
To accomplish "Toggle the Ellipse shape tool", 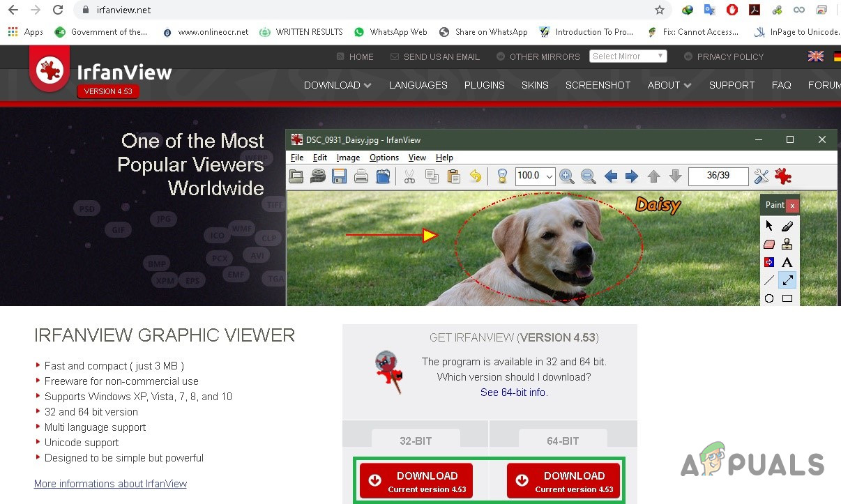I will pos(768,298).
